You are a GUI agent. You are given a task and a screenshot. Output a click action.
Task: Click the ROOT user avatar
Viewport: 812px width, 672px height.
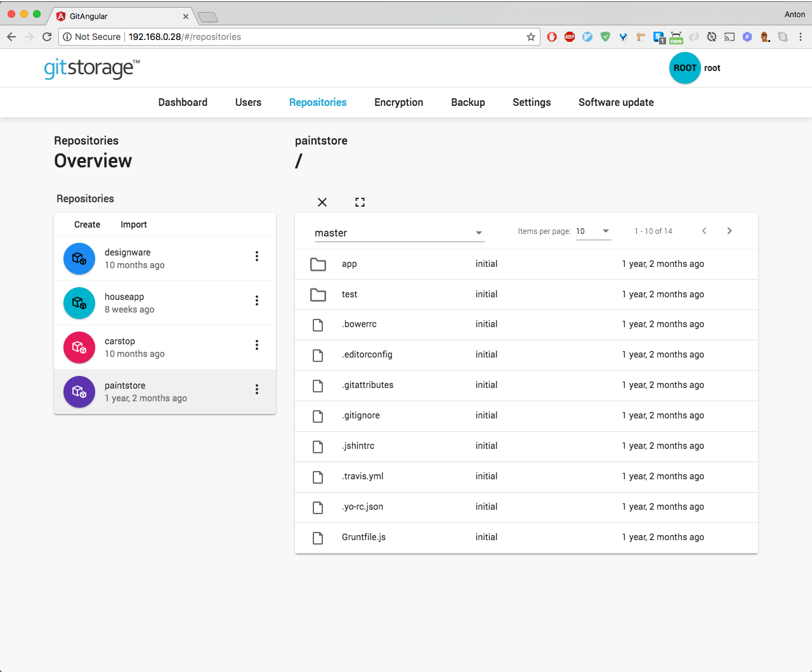684,68
